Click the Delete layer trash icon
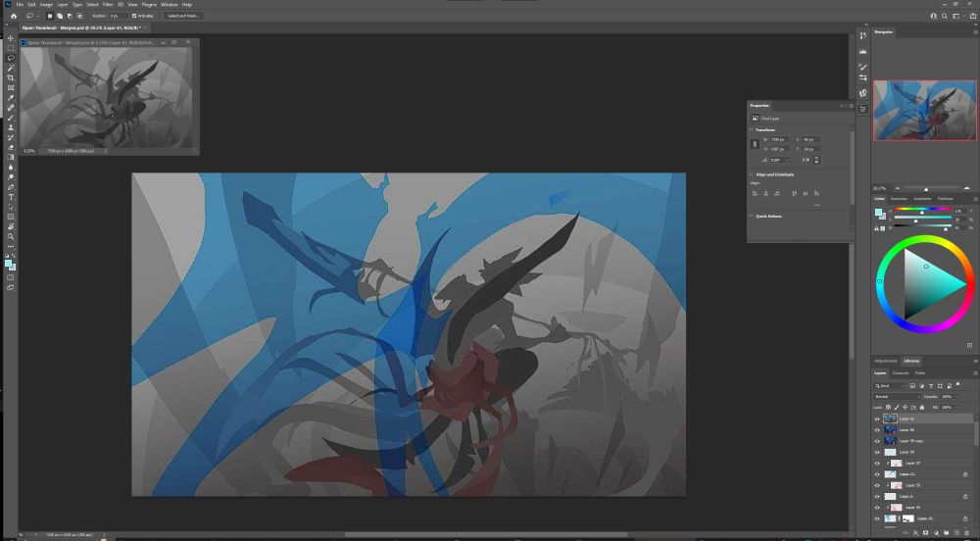This screenshot has width=980, height=541. 967,533
